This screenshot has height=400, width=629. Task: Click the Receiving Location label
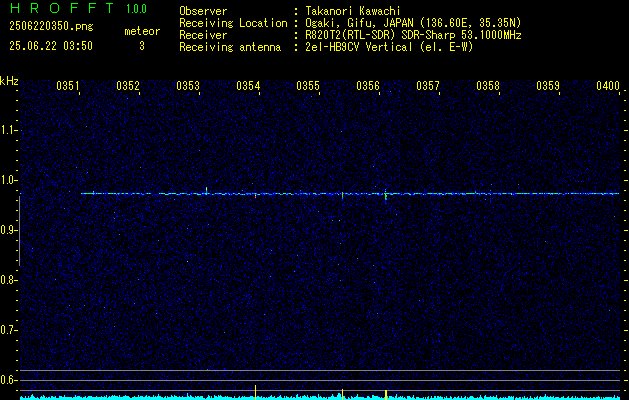click(x=233, y=23)
